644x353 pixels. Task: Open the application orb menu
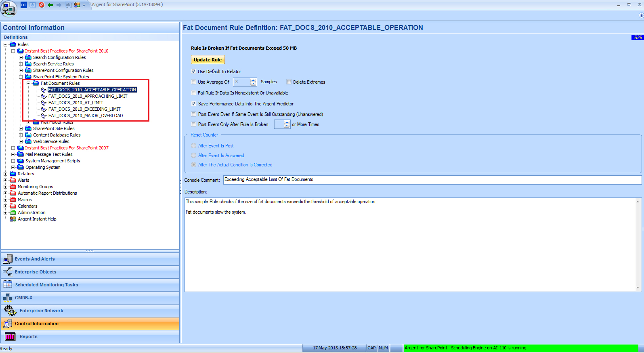[x=8, y=8]
